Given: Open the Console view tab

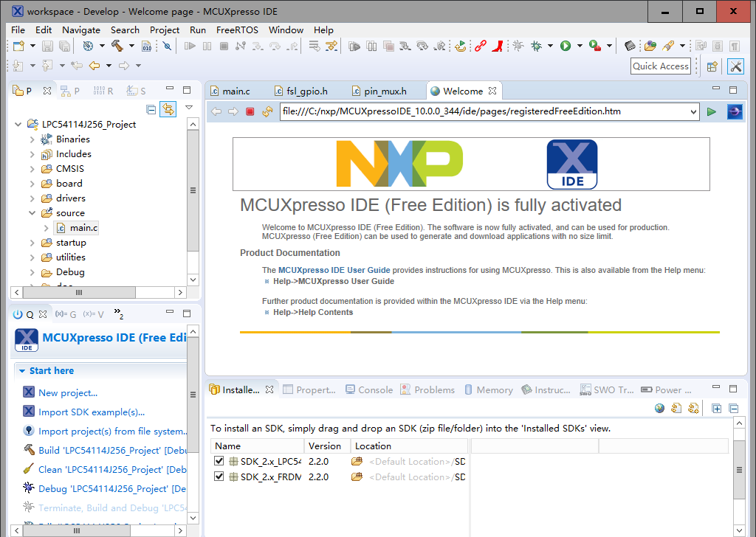Looking at the screenshot, I should [369, 389].
